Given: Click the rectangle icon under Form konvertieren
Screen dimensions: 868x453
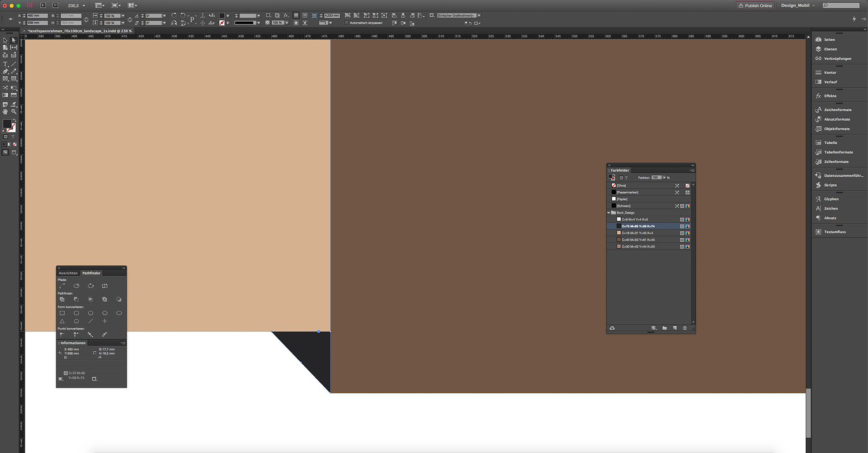Looking at the screenshot, I should 62,313.
